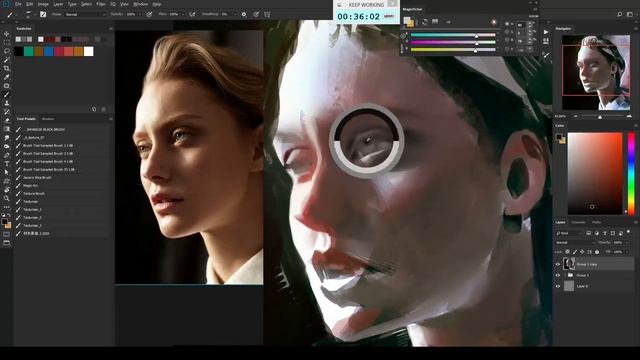640x360 pixels.
Task: Select the Path Selection arrow tool
Action: 7,172
